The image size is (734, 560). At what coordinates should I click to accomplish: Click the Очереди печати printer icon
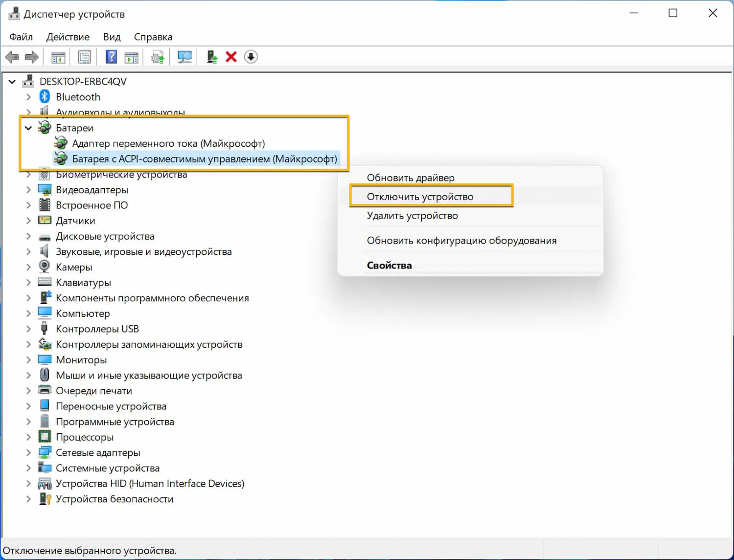tap(45, 390)
